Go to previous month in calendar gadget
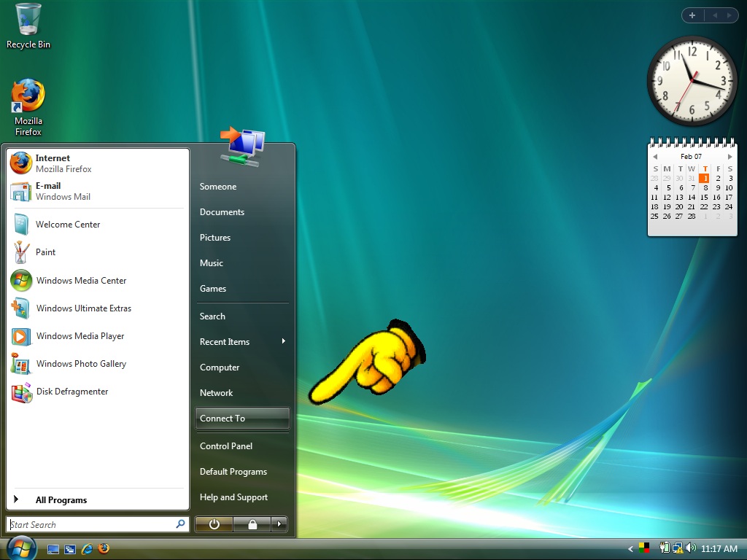 (x=655, y=157)
